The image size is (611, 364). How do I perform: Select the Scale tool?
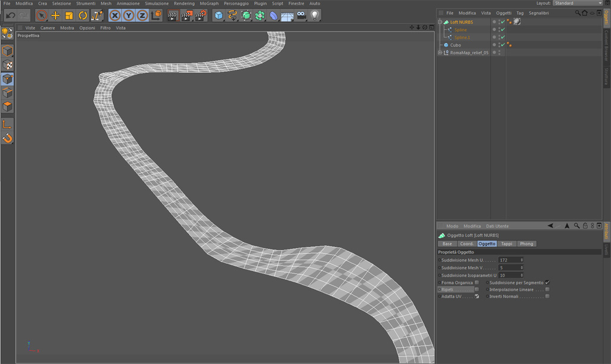click(x=69, y=16)
